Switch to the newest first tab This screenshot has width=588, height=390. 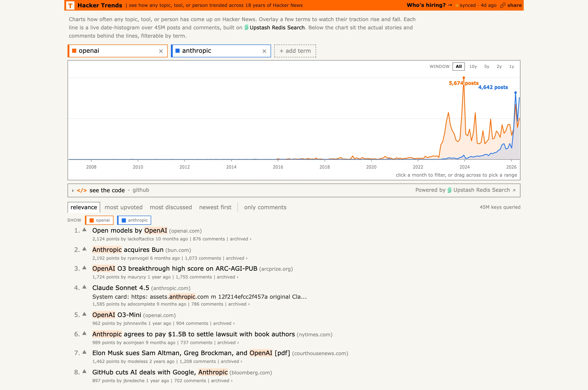(215, 207)
